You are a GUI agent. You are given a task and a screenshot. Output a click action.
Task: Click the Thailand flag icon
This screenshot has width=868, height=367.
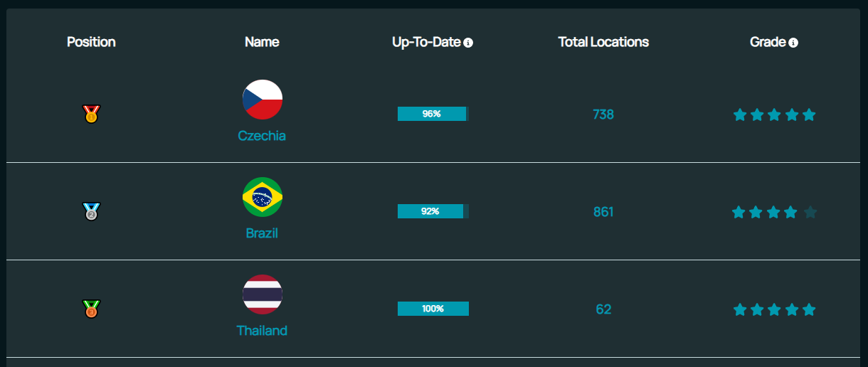263,294
